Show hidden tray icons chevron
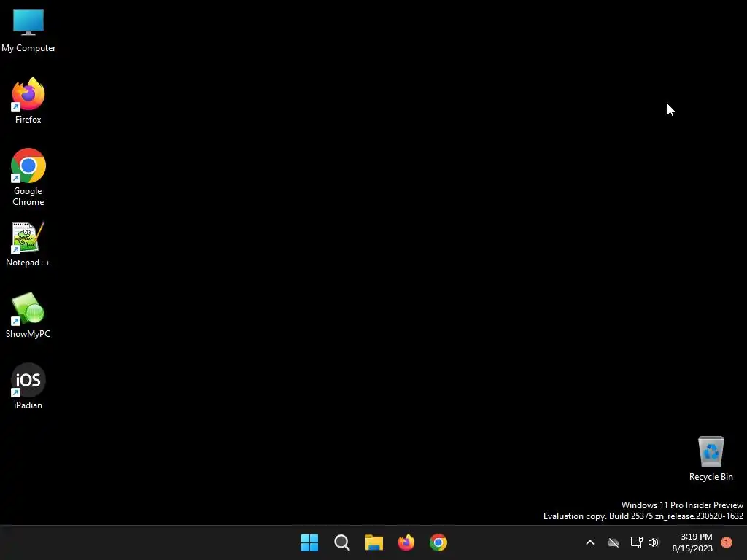Image resolution: width=747 pixels, height=560 pixels. pos(589,542)
